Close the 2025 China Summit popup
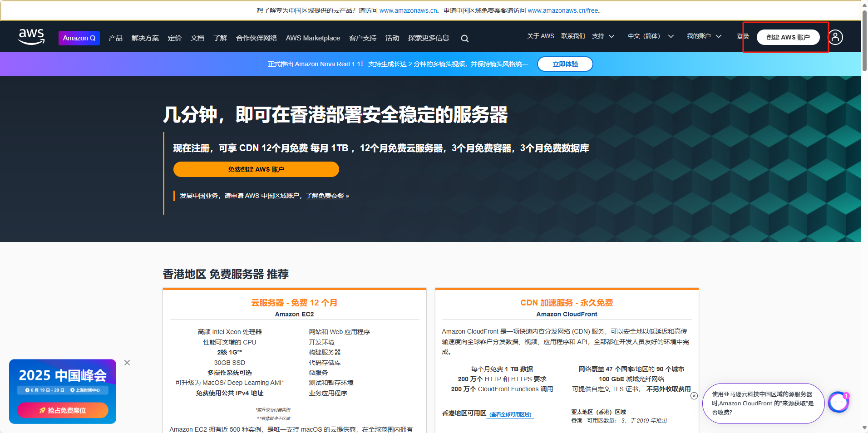Viewport: 868px width, 433px height. click(x=127, y=363)
